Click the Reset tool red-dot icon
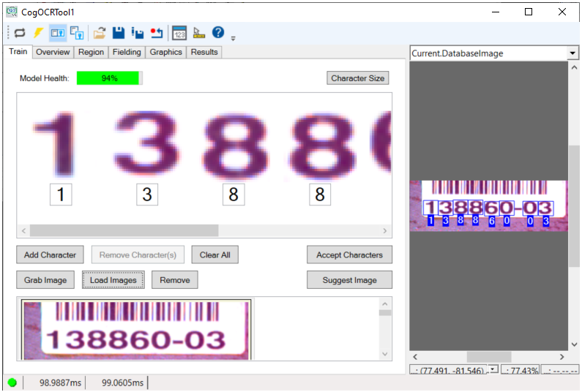 click(x=157, y=33)
